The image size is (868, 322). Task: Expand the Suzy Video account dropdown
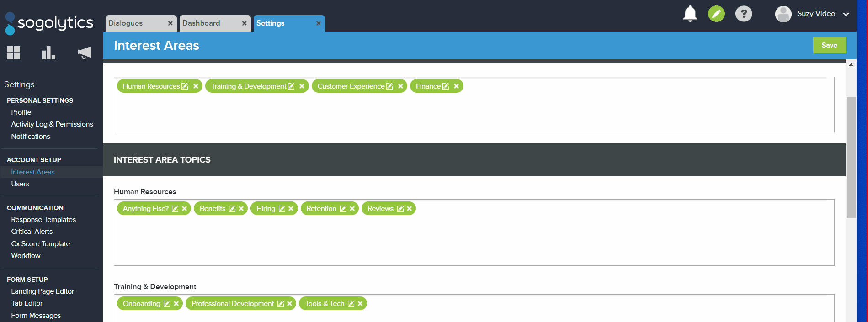point(846,14)
